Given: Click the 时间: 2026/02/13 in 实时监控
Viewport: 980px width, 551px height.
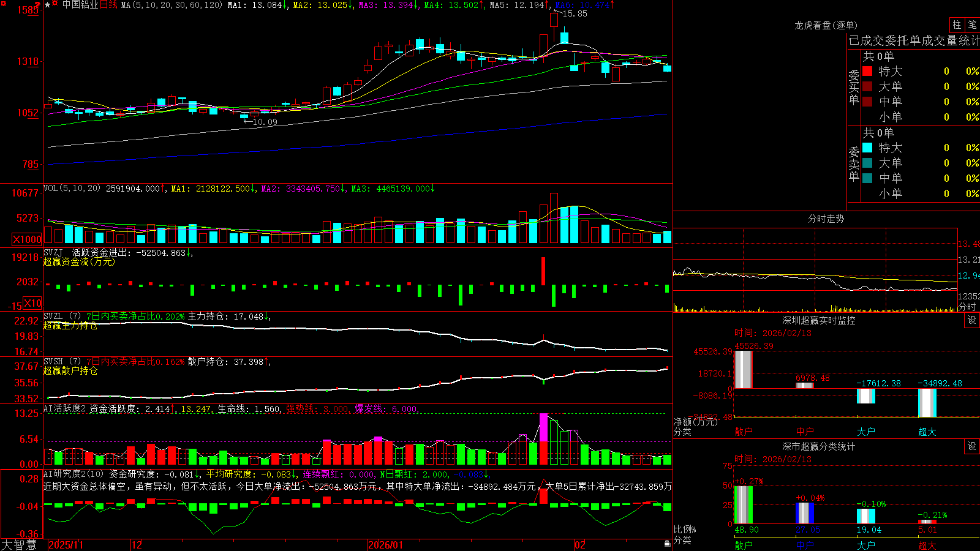Looking at the screenshot, I should tap(772, 333).
